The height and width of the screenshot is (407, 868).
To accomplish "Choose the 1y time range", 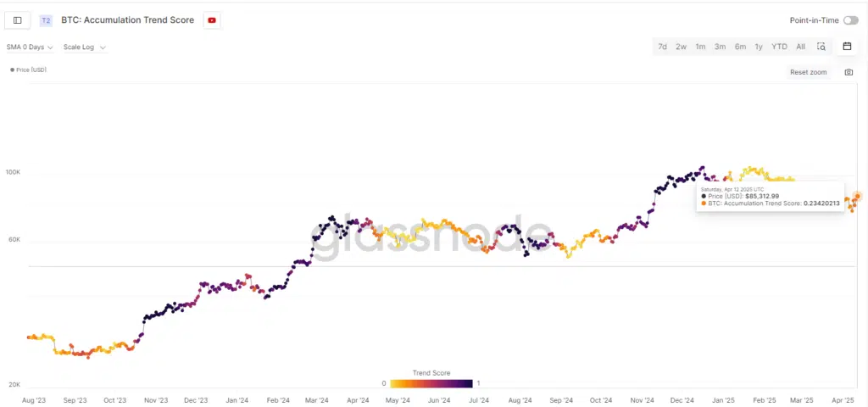I will point(759,47).
